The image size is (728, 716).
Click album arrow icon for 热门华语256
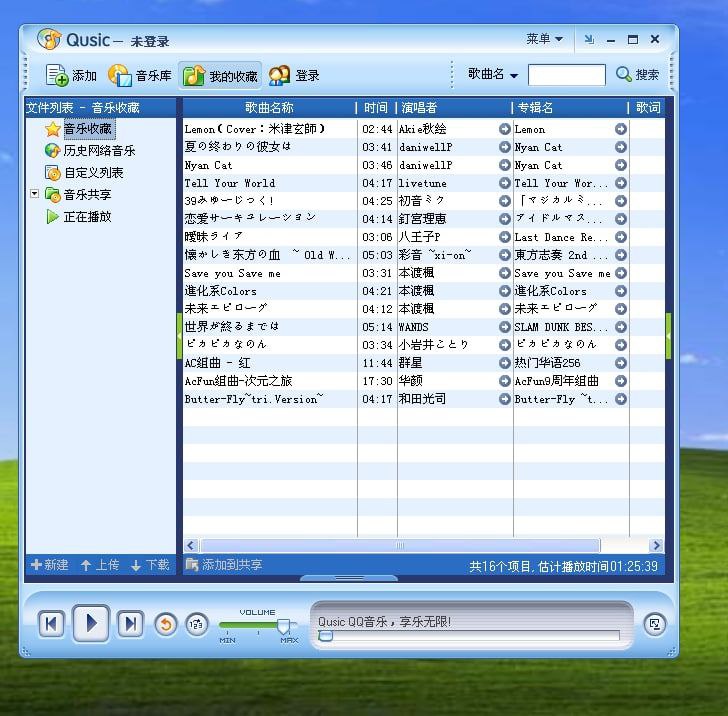(x=621, y=363)
